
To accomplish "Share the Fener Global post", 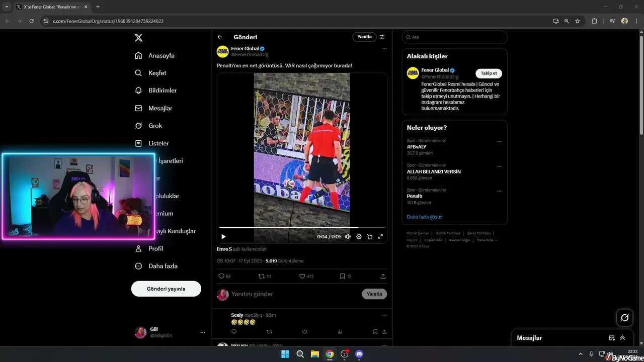I will pos(383,276).
